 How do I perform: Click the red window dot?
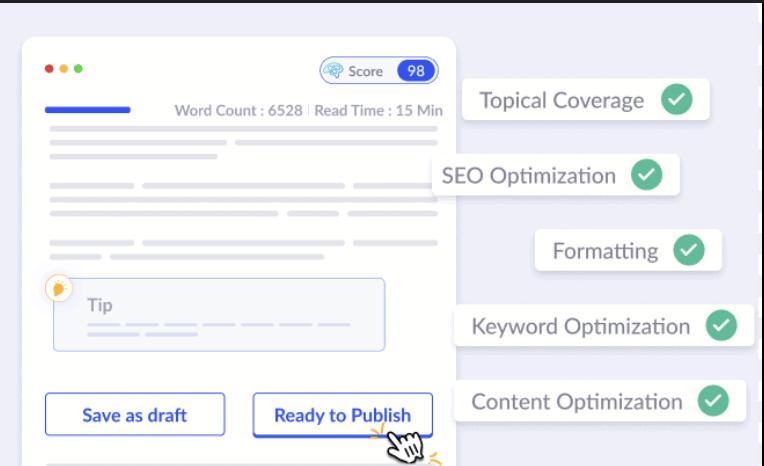(x=49, y=69)
